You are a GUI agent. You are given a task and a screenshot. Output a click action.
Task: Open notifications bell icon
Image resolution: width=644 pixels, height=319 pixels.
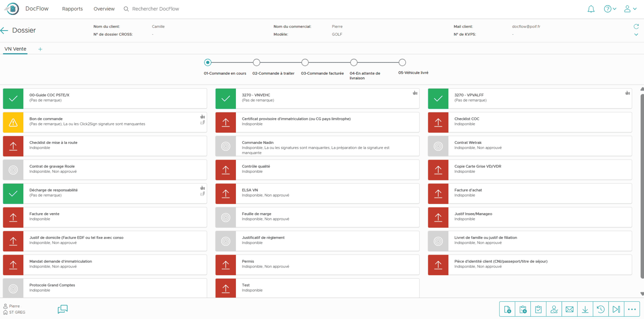tap(591, 9)
